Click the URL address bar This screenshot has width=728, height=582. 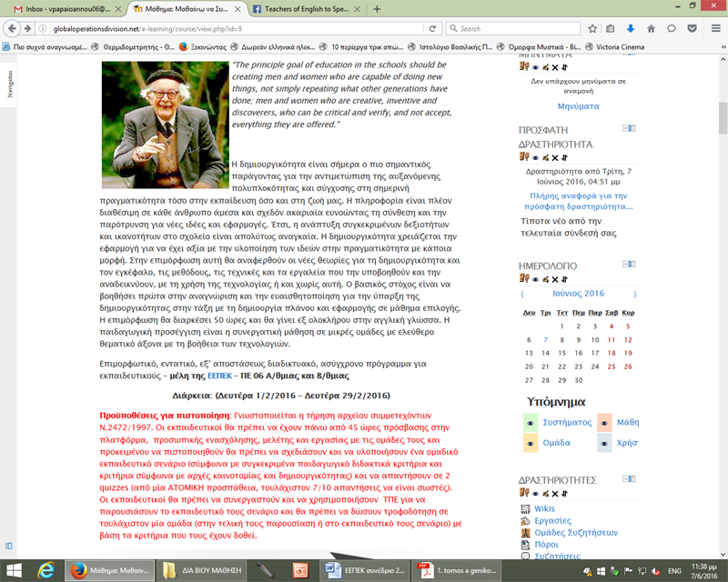coord(237,29)
